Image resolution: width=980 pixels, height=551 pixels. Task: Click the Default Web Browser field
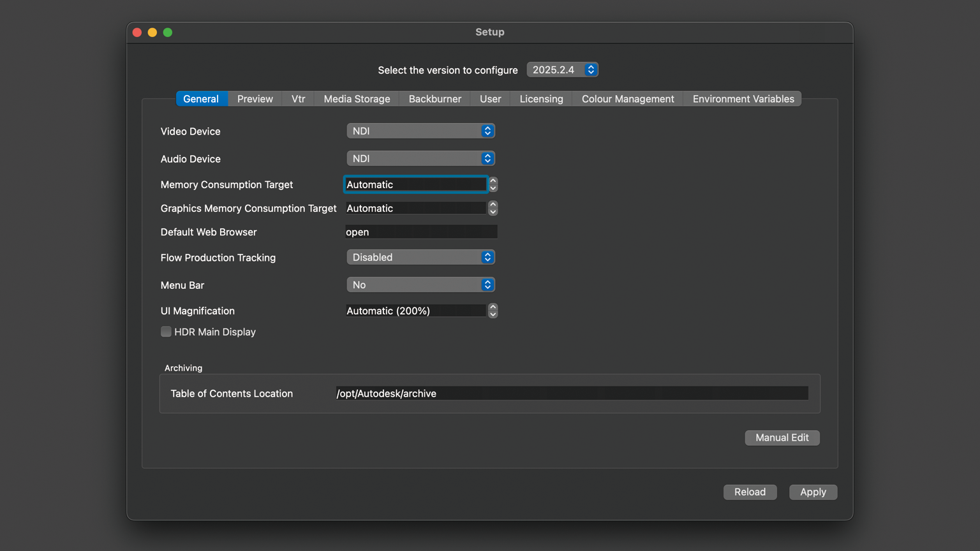[421, 232]
